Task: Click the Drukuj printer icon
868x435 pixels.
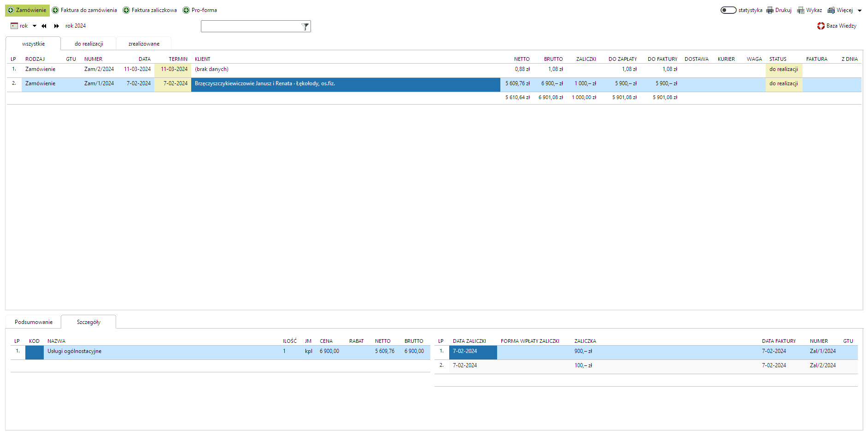Action: 770,10
